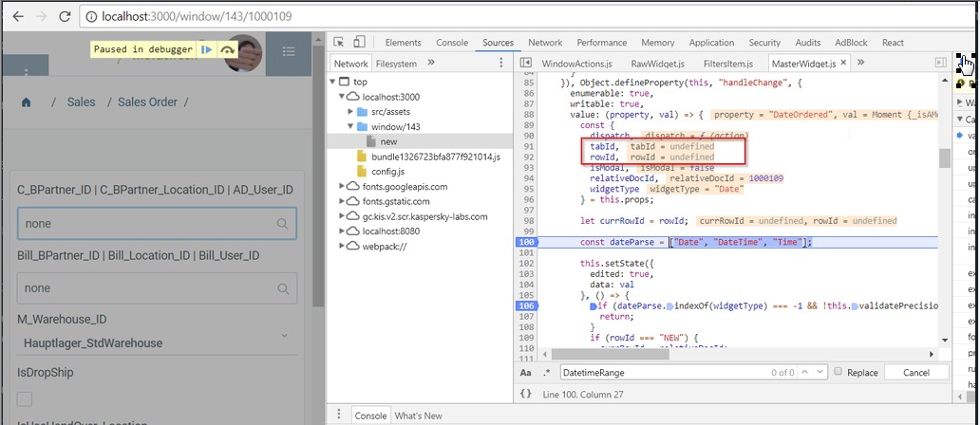Click the Sales Order breadcrumb link

pos(147,102)
